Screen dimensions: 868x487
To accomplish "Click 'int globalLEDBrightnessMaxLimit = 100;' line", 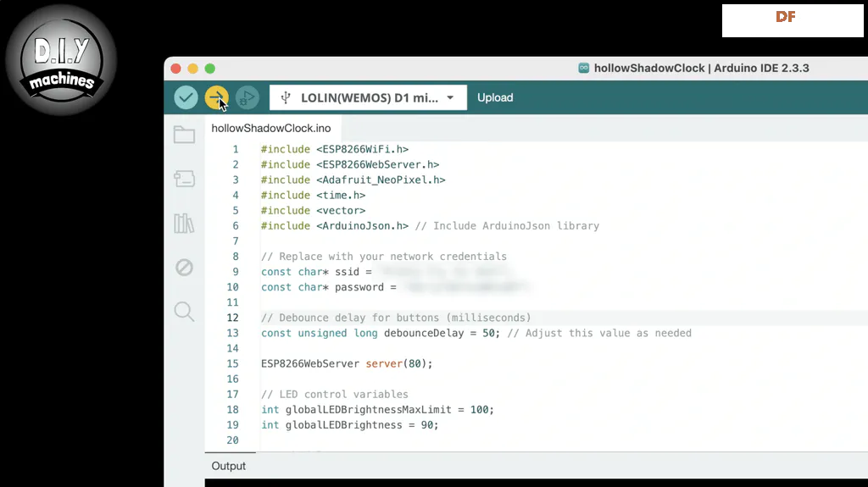I will pos(377,410).
